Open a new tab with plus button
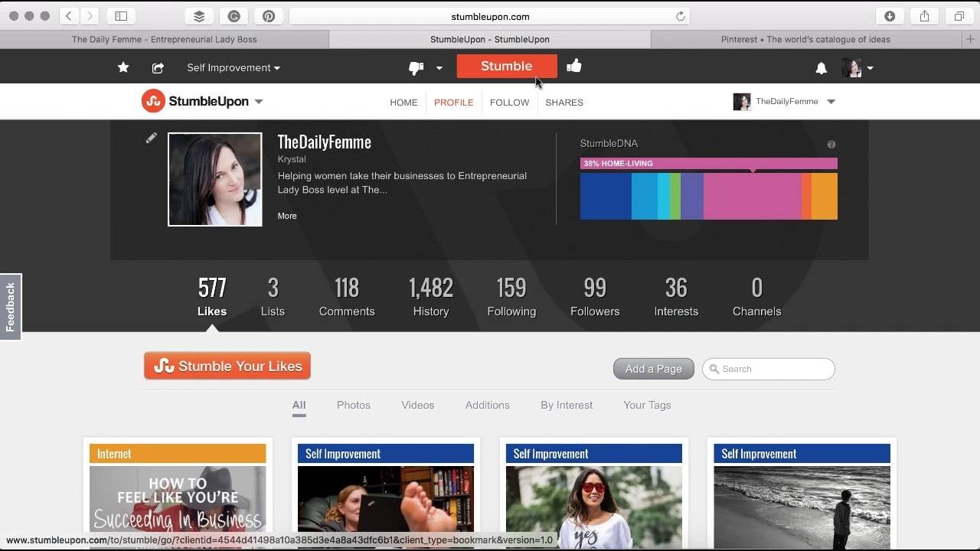Viewport: 980px width, 551px height. [x=971, y=39]
